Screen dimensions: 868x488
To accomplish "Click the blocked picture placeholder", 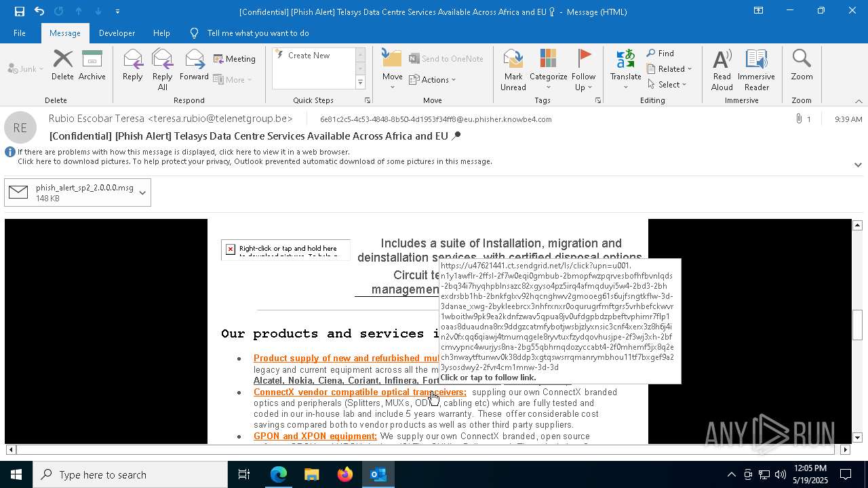I will [285, 249].
